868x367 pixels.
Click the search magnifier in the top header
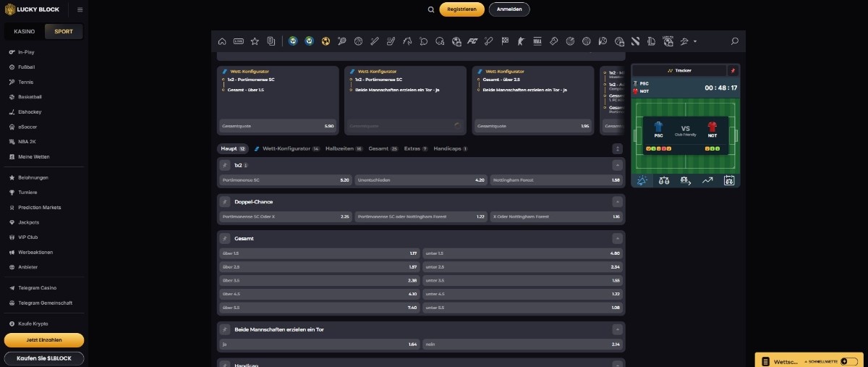point(431,9)
